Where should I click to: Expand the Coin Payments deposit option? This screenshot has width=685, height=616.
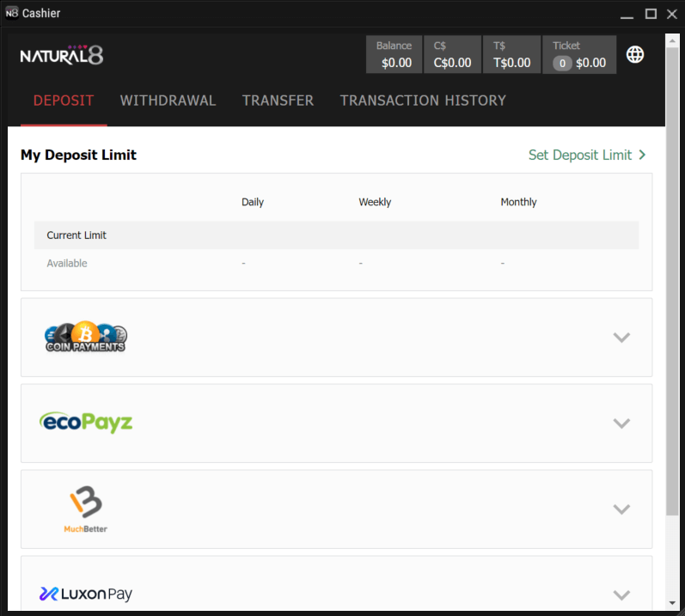(x=621, y=338)
